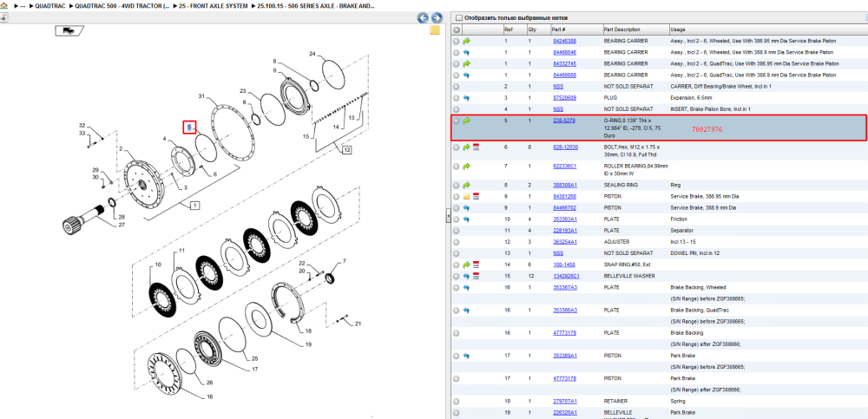Toggle add circle for CARRIER NSS row

[457, 87]
